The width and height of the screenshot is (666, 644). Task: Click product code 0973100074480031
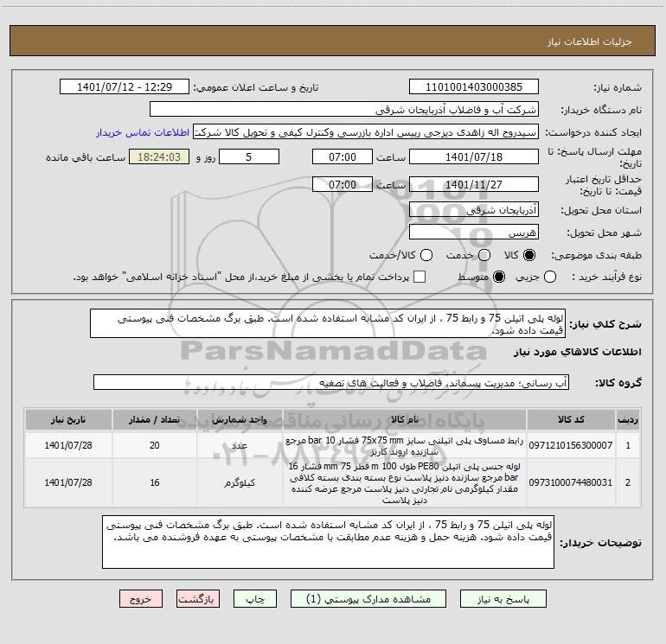pos(571,482)
